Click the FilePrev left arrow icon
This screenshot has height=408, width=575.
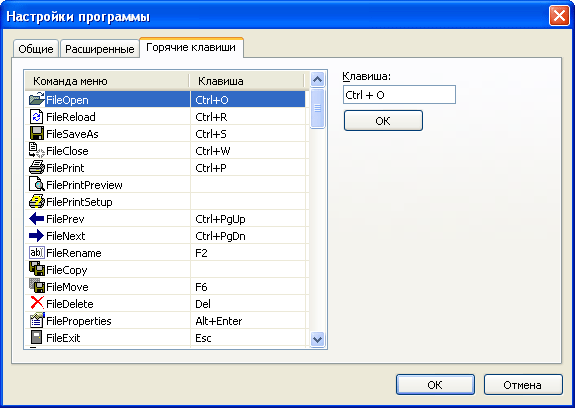[x=36, y=218]
